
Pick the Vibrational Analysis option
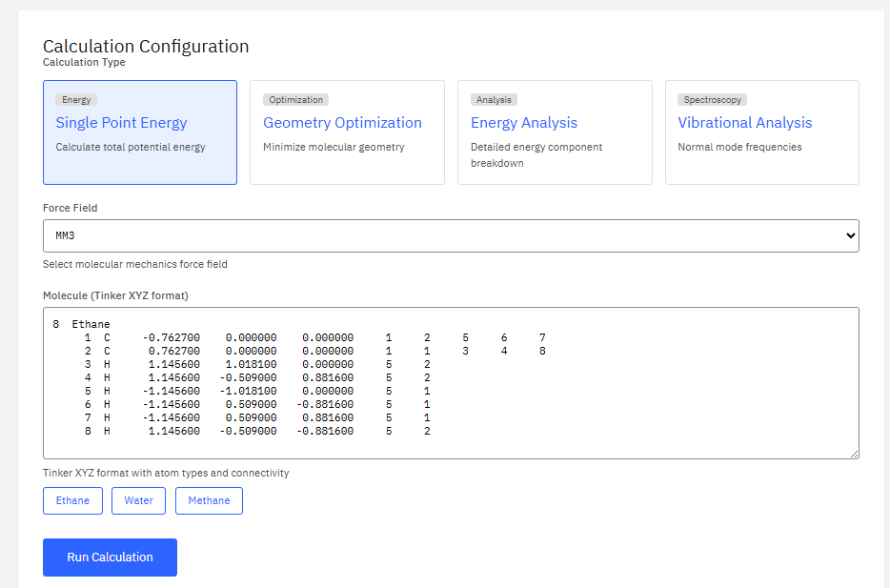(761, 132)
